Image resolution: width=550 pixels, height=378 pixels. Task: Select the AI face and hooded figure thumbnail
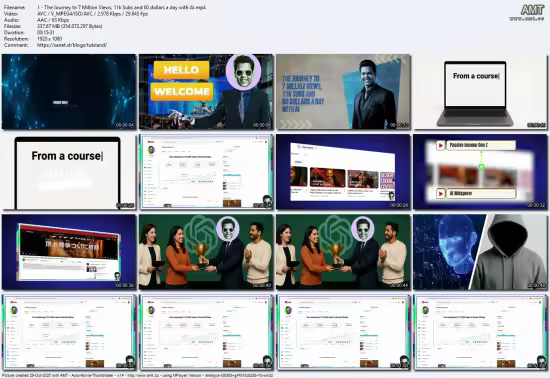(480, 252)
